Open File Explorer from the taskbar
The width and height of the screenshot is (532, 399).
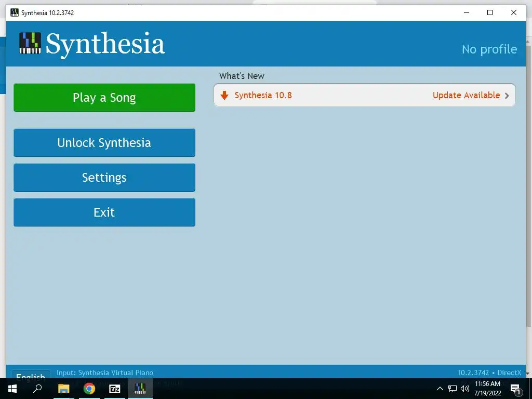(63, 389)
